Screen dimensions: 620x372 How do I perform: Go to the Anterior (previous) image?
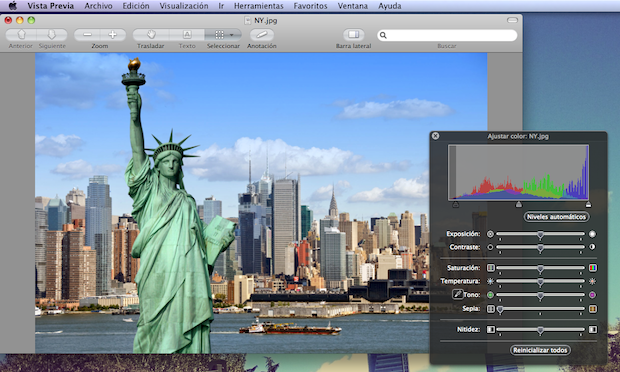(21, 35)
